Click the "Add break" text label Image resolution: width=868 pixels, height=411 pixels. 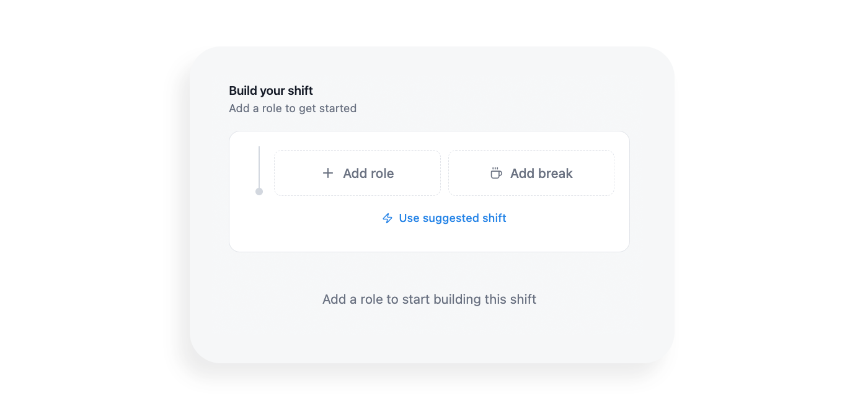pos(541,174)
